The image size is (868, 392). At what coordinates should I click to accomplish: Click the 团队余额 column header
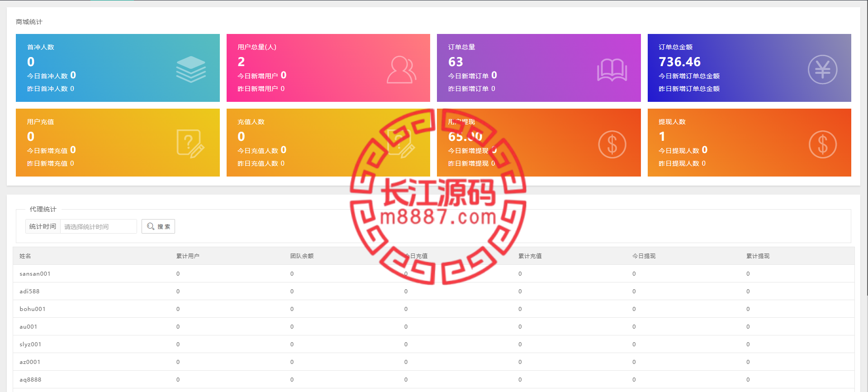pos(302,256)
